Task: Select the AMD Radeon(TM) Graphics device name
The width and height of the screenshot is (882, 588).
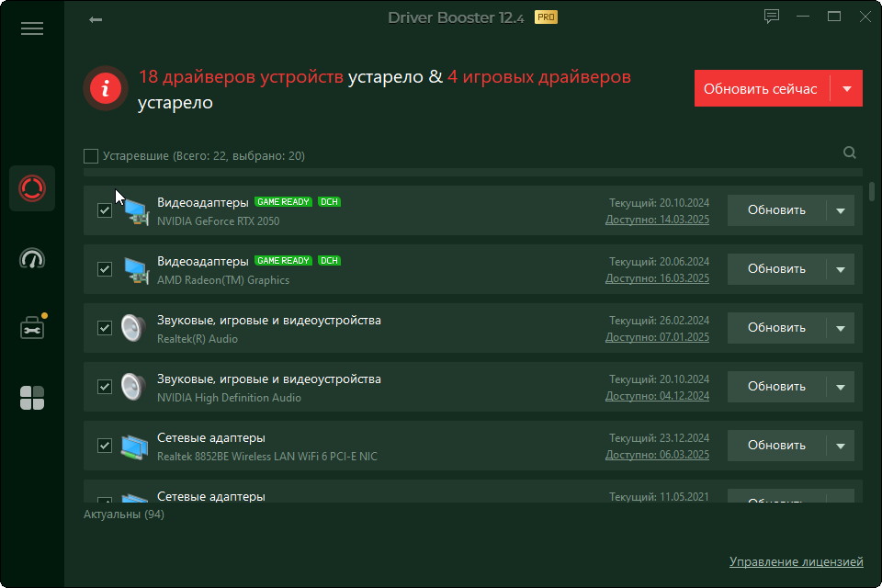Action: [223, 280]
